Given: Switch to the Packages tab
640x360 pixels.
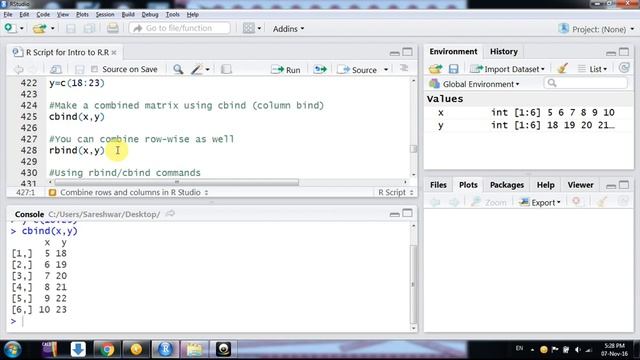Looking at the screenshot, I should pos(507,185).
